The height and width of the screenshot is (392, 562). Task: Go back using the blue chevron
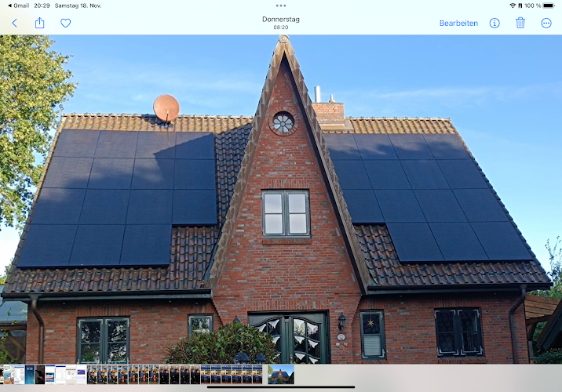tap(14, 23)
